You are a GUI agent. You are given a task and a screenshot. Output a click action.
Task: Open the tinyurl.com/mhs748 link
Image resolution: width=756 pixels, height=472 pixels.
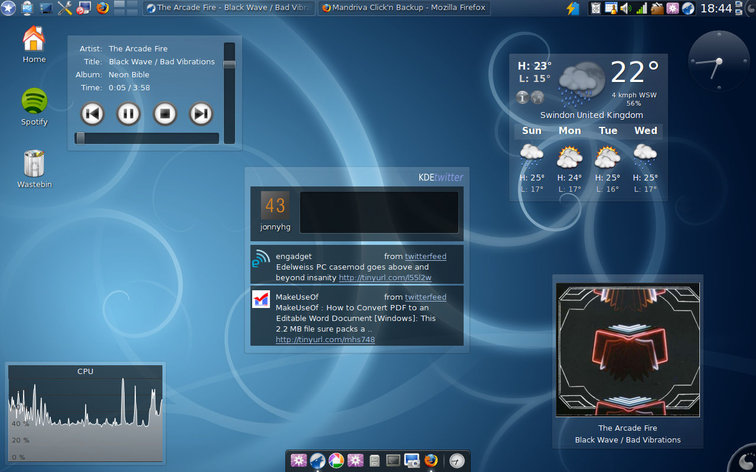pos(325,339)
